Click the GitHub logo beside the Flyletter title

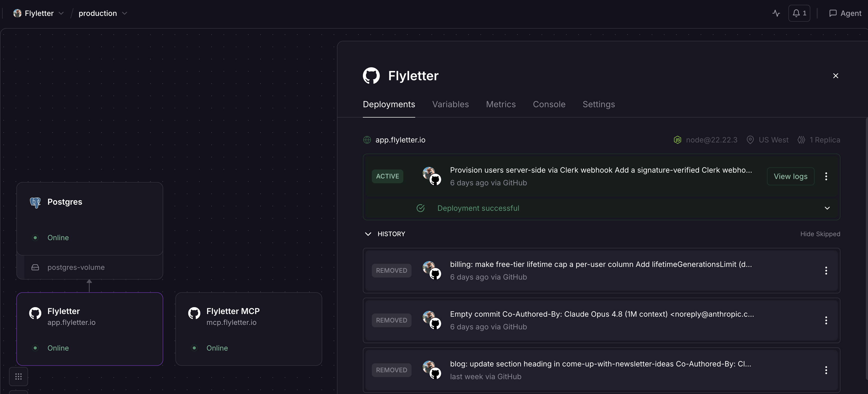tap(371, 75)
